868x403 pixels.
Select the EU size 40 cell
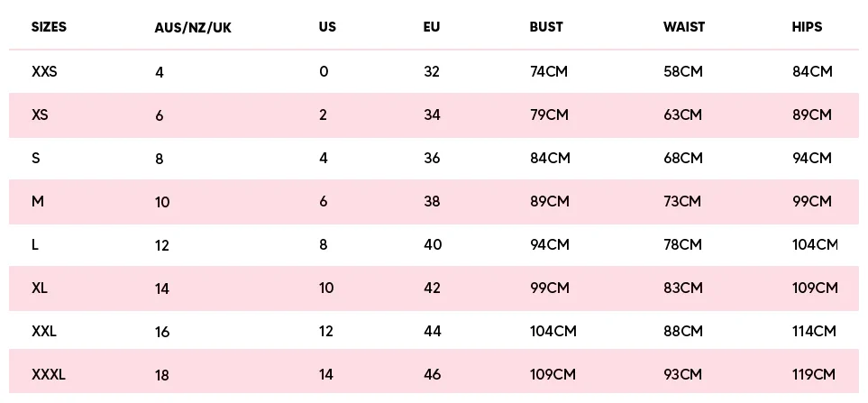click(x=433, y=244)
